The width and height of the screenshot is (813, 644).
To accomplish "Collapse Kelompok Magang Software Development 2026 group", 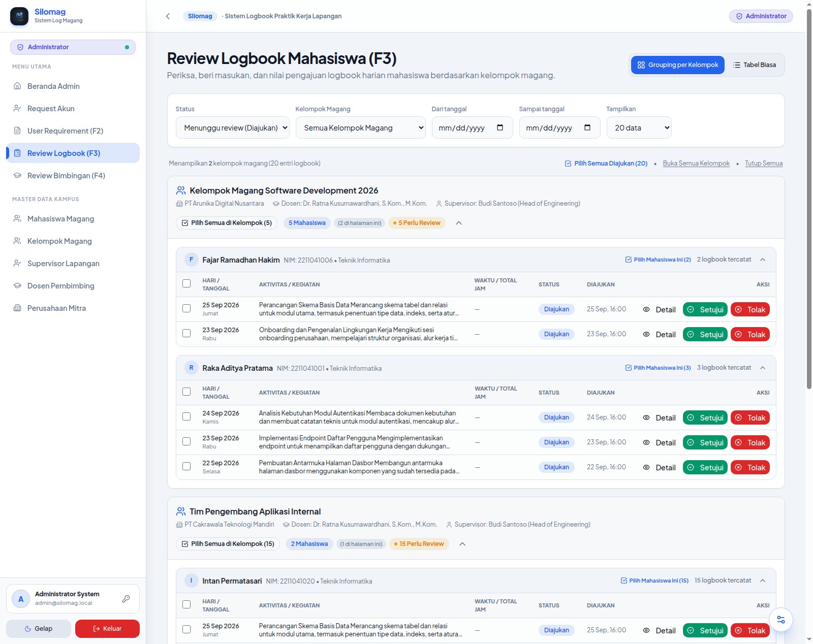I will pos(459,223).
